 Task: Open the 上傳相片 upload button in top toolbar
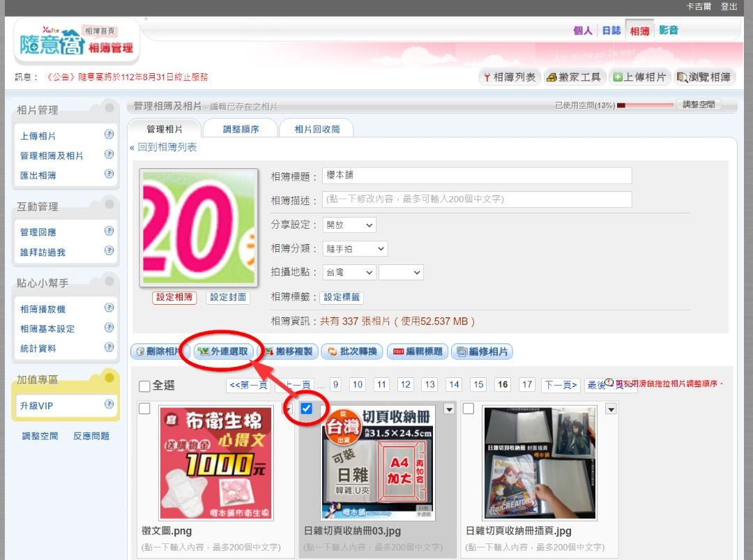point(639,77)
